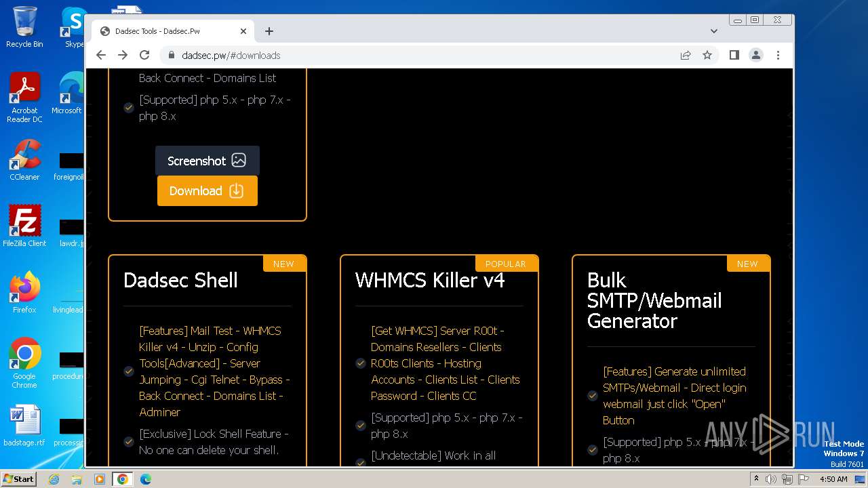Open Chrome side panel
The image size is (868, 488).
click(x=734, y=56)
